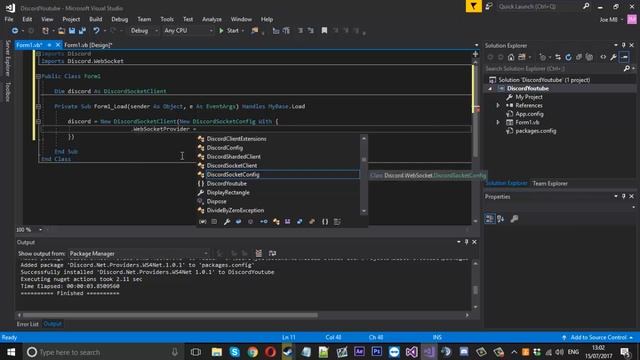Click the feedback icon beside Quick Launch
The height and width of the screenshot is (360, 640).
click(489, 7)
